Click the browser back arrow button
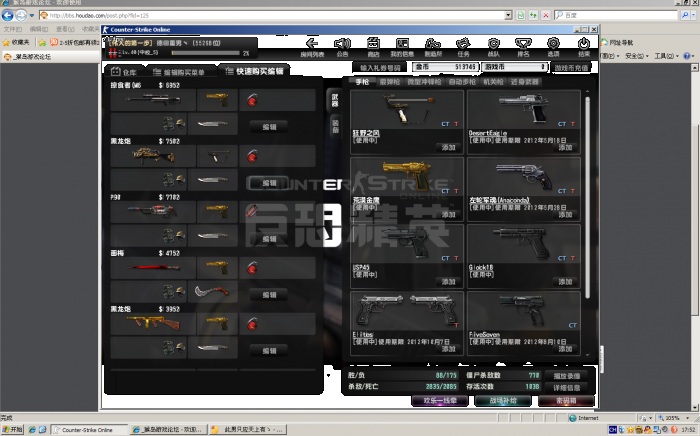 [x=8, y=15]
